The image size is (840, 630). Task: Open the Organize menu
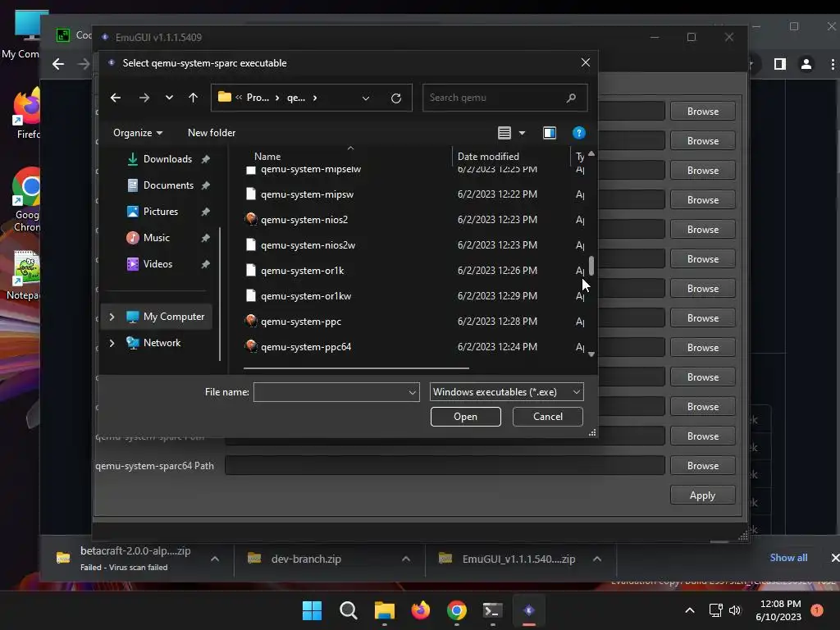[x=138, y=133]
